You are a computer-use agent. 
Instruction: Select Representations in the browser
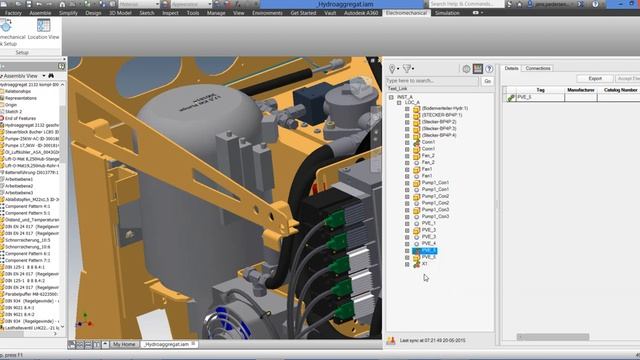20,98
